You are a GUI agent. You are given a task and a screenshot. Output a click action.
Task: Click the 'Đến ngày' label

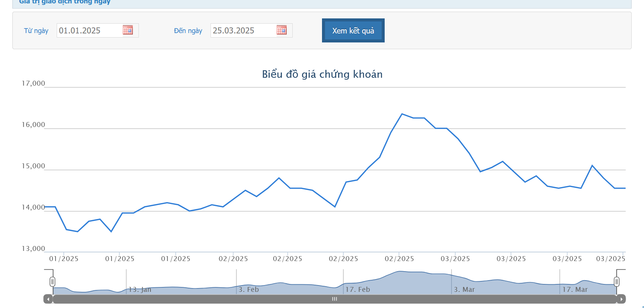[x=188, y=31]
